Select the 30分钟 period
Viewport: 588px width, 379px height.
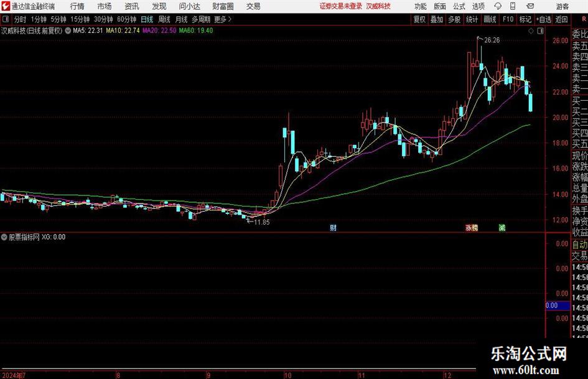(x=103, y=19)
